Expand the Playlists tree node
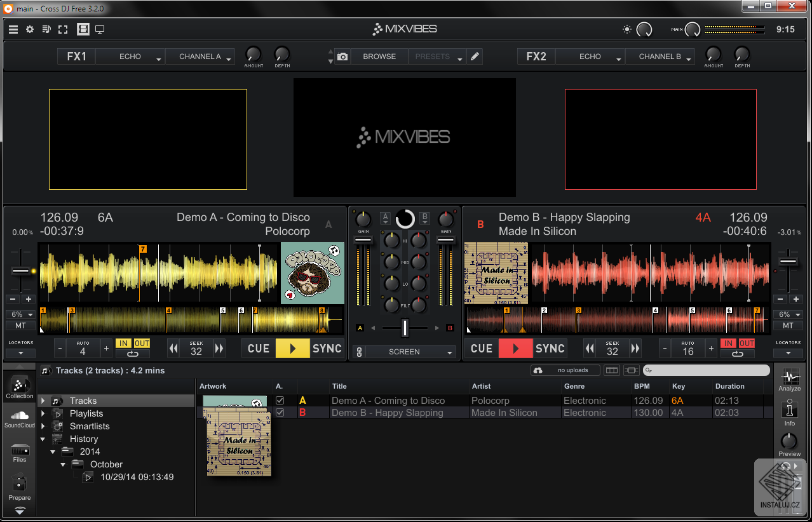The height and width of the screenshot is (522, 812). click(43, 413)
